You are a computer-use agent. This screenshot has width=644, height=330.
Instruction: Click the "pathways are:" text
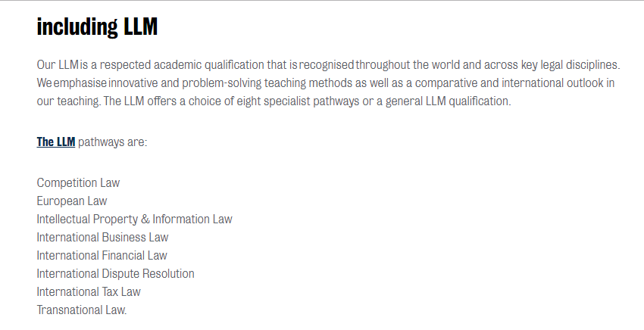[113, 142]
